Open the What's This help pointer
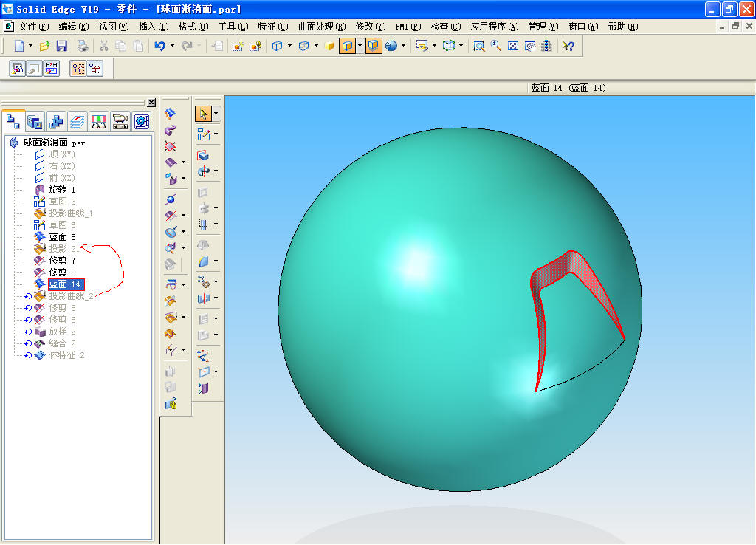This screenshot has width=756, height=545. (568, 46)
